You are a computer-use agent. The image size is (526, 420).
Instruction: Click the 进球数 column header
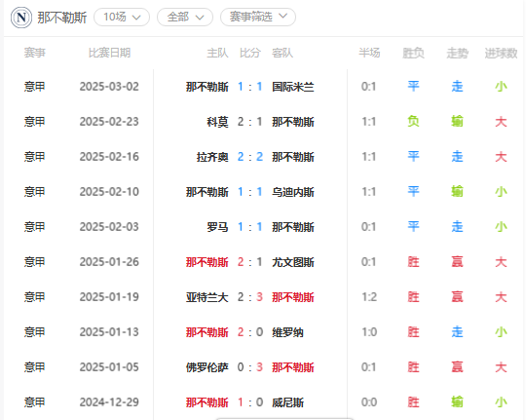pos(501,53)
